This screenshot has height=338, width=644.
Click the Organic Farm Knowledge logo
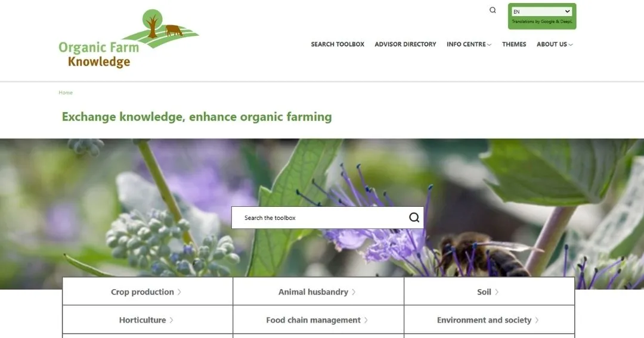coord(129,39)
